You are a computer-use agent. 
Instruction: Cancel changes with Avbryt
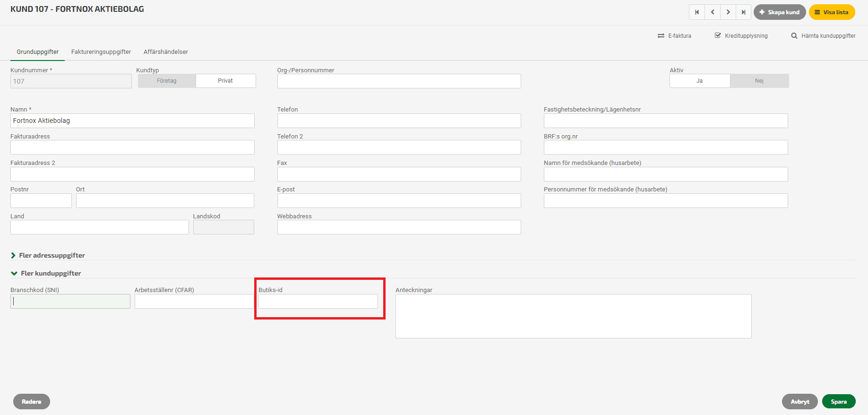point(800,401)
